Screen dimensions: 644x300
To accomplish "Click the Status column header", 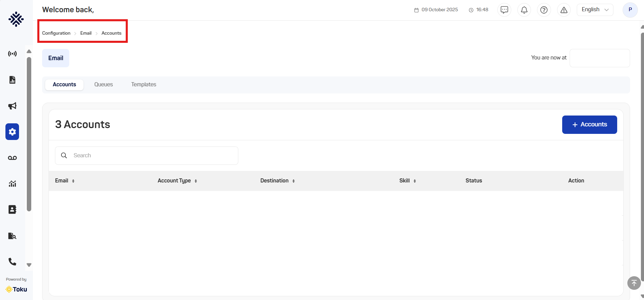I will [474, 181].
